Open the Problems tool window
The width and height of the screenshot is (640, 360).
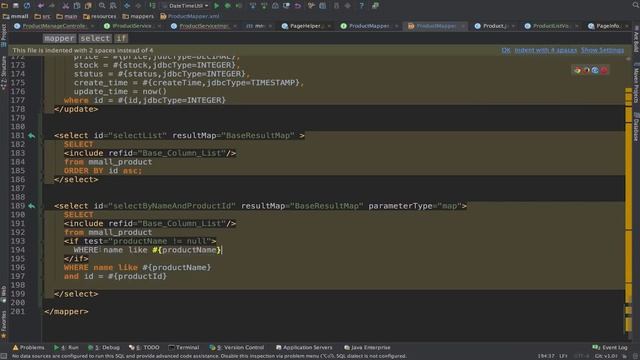pos(28,347)
